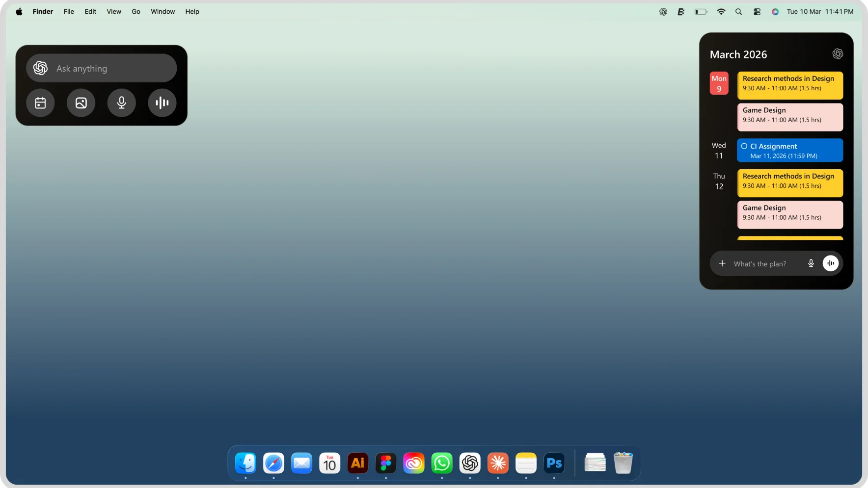Open the Trash in the Dock
The width and height of the screenshot is (868, 488).
[623, 462]
